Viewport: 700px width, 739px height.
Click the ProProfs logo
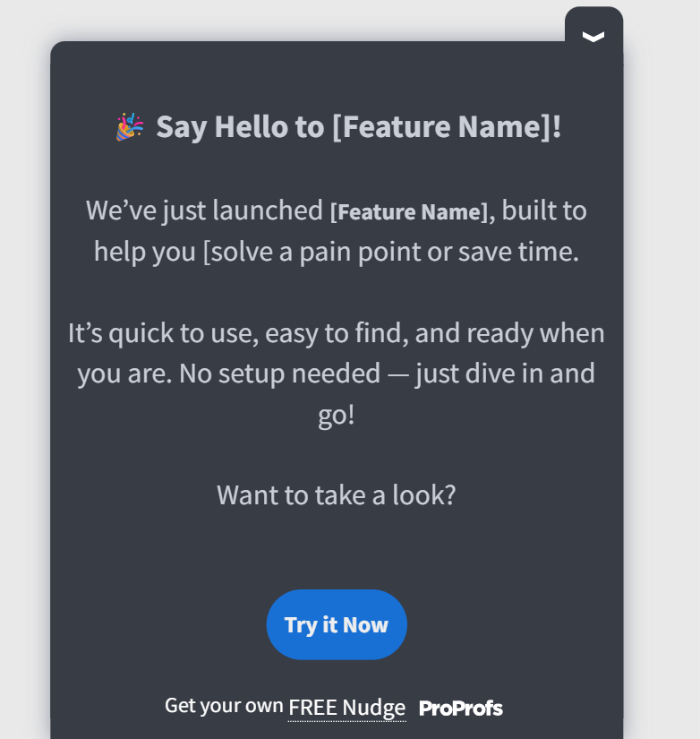coord(461,709)
